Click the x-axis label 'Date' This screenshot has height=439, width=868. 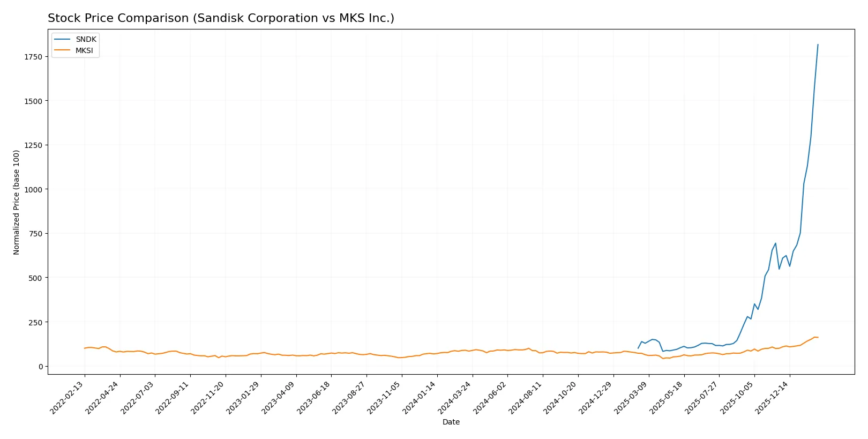(451, 422)
